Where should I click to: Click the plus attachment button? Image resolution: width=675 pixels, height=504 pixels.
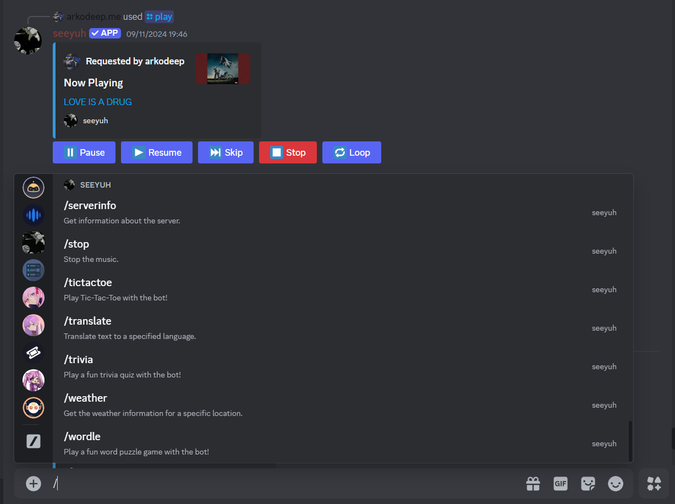click(x=33, y=483)
